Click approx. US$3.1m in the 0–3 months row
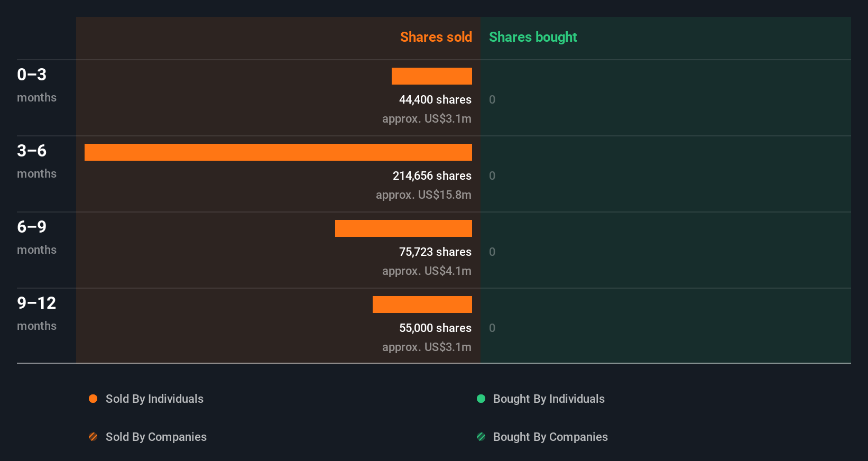 tap(427, 118)
